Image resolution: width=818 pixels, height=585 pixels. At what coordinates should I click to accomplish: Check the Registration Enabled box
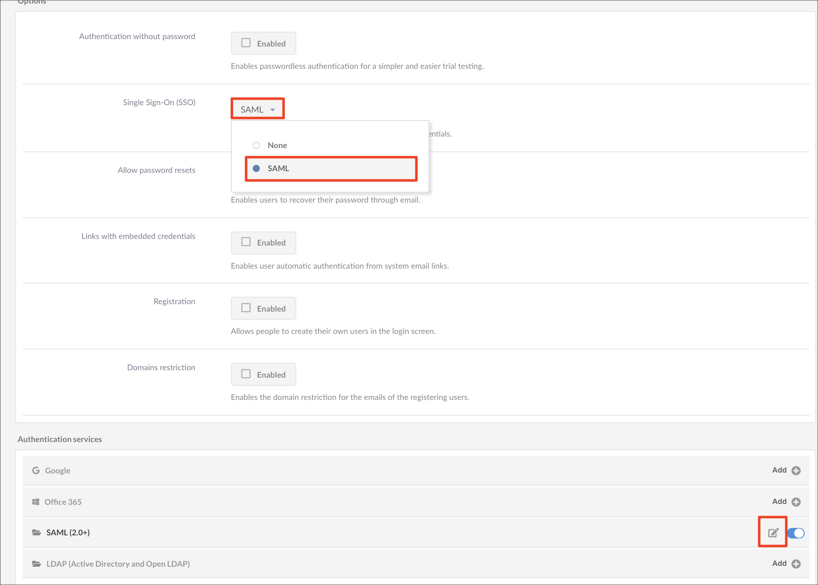click(246, 308)
